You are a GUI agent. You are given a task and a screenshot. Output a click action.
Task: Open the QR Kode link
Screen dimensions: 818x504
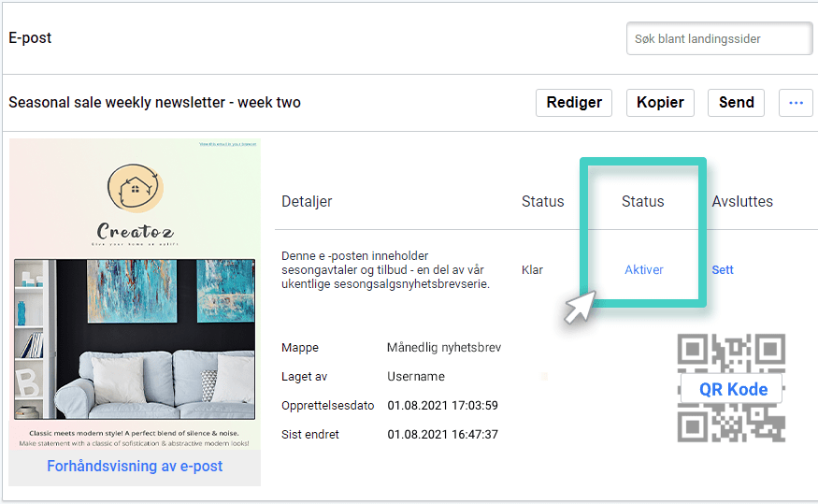coord(733,389)
